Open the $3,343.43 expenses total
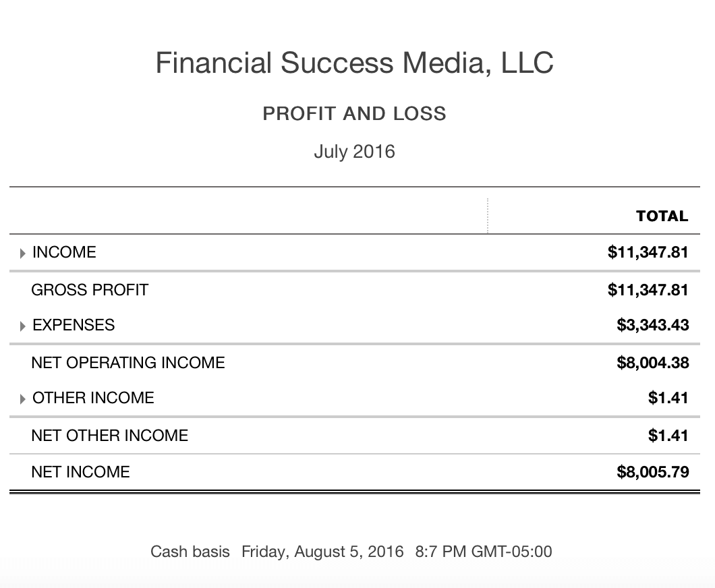Viewport: 715px width, 588px height. coord(652,325)
